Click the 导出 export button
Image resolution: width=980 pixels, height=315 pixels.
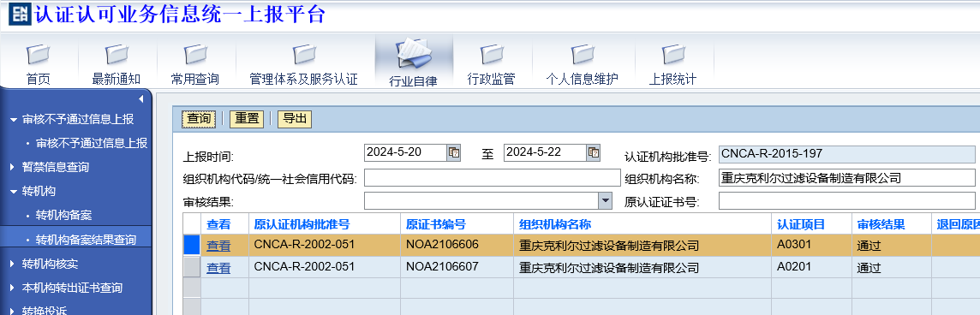[295, 119]
